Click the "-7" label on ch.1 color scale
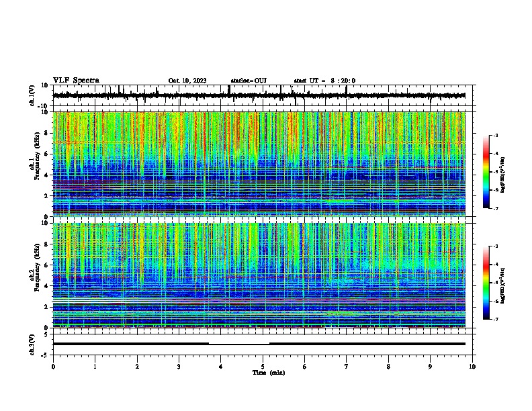The height and width of the screenshot is (411, 532). tap(495, 208)
